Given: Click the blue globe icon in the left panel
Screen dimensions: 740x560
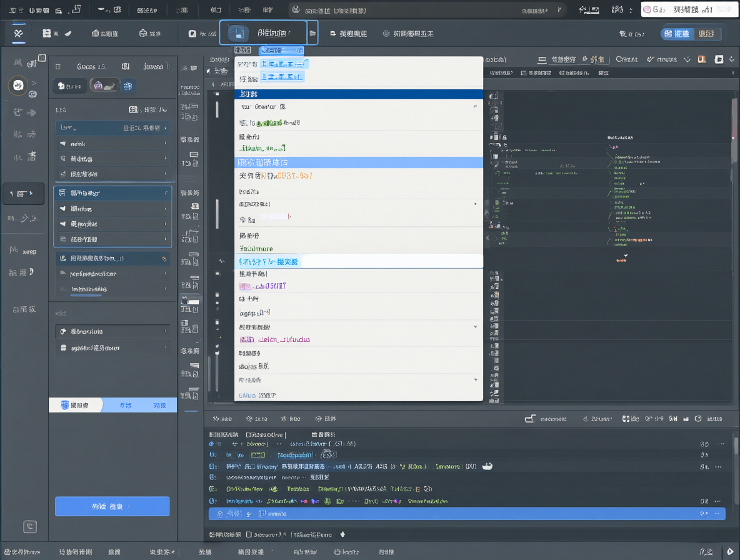Looking at the screenshot, I should [128, 86].
